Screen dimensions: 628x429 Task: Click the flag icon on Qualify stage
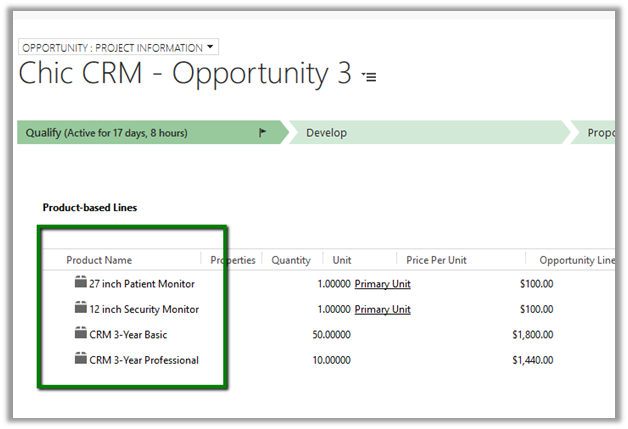(x=263, y=133)
